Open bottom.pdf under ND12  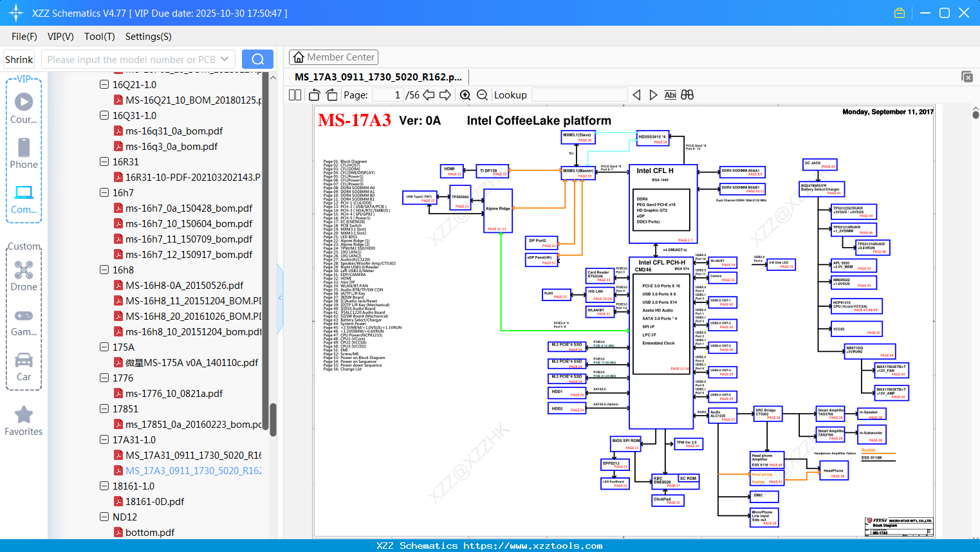pyautogui.click(x=150, y=532)
